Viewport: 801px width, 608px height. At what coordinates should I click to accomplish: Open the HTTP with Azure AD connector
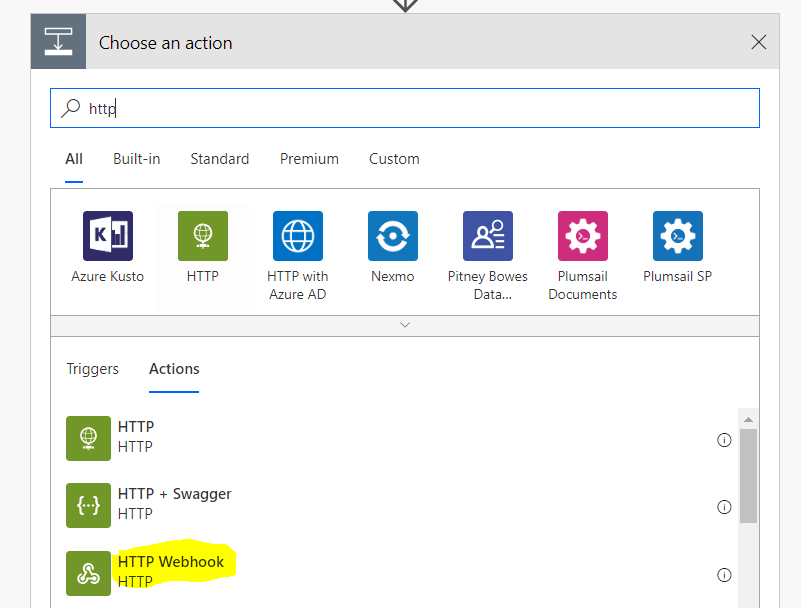[298, 236]
